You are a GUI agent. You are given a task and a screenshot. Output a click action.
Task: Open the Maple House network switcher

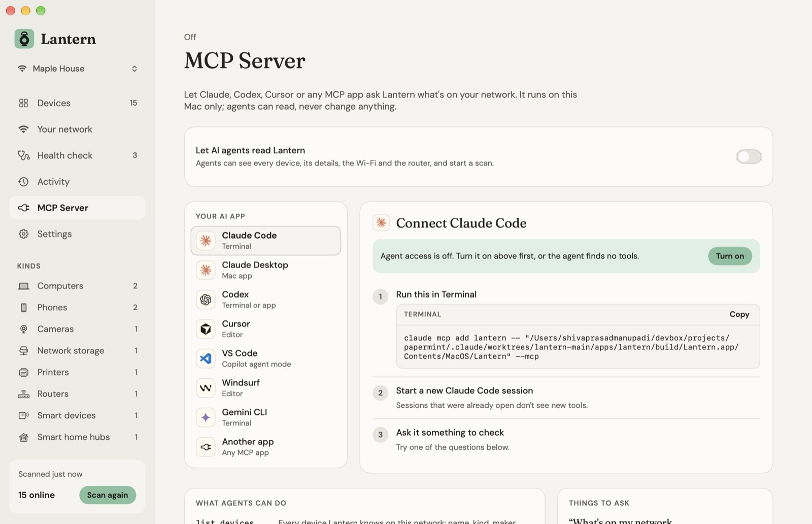77,69
